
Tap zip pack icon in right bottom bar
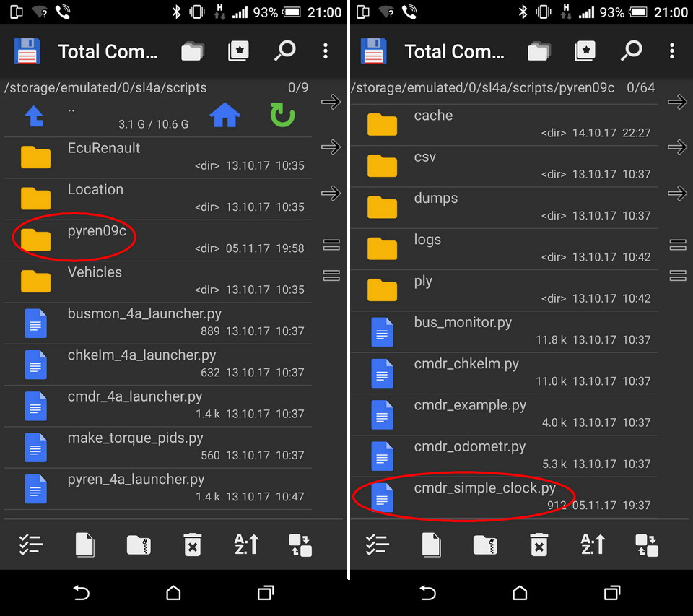coord(485,545)
